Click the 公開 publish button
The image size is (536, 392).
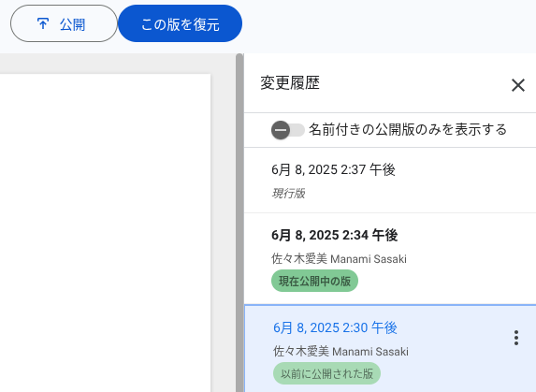coord(64,23)
